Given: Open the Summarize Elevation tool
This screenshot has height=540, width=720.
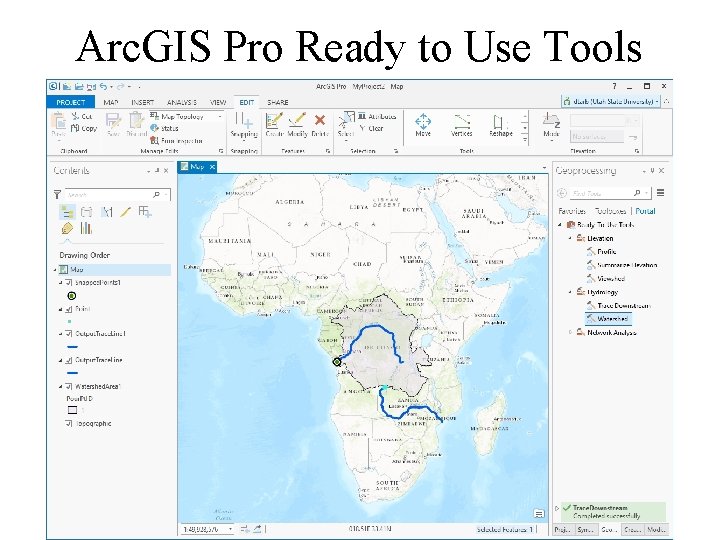Looking at the screenshot, I should 627,265.
